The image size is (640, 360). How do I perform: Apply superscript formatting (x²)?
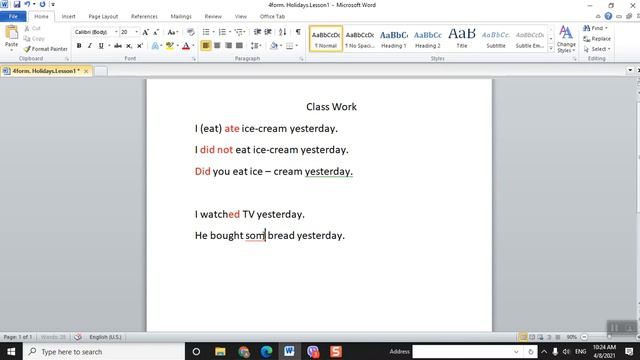(x=140, y=46)
